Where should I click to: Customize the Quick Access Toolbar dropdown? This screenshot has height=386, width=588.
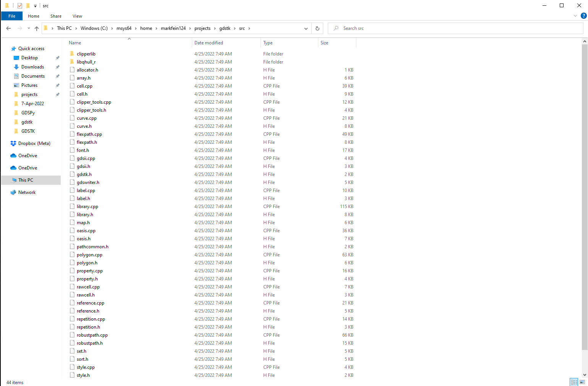(35, 5)
